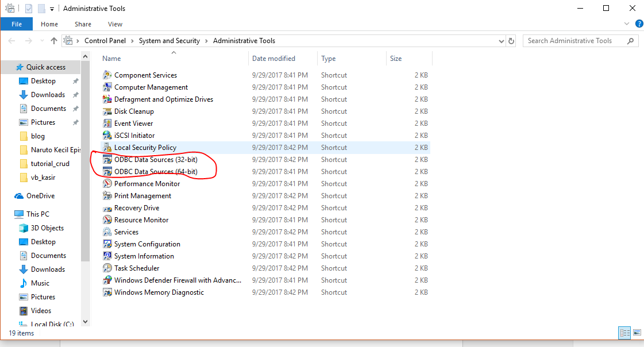This screenshot has width=644, height=347.
Task: Click the ODBC Data Sources (64-bit) icon
Action: point(107,171)
